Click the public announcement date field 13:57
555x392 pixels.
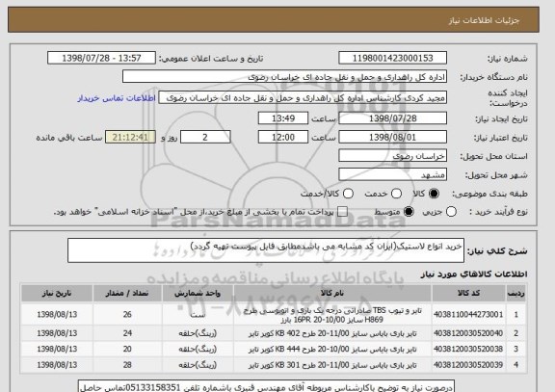pos(101,58)
